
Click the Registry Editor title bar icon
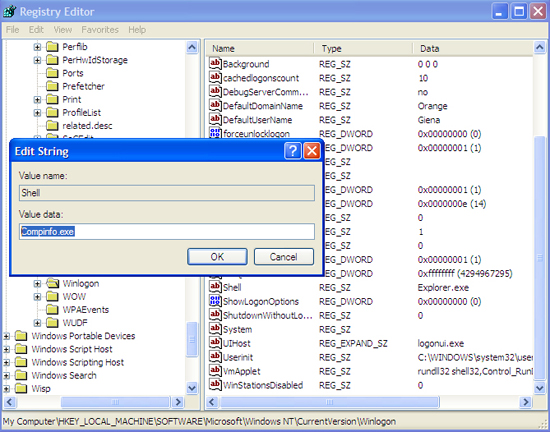9,12
